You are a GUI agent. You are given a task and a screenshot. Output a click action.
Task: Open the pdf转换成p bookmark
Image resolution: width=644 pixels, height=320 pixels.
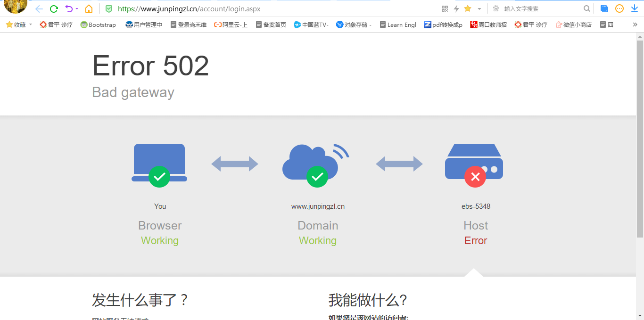tap(443, 25)
